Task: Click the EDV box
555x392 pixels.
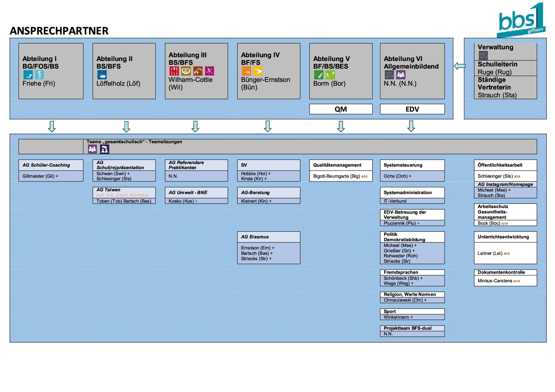Action: [x=412, y=109]
